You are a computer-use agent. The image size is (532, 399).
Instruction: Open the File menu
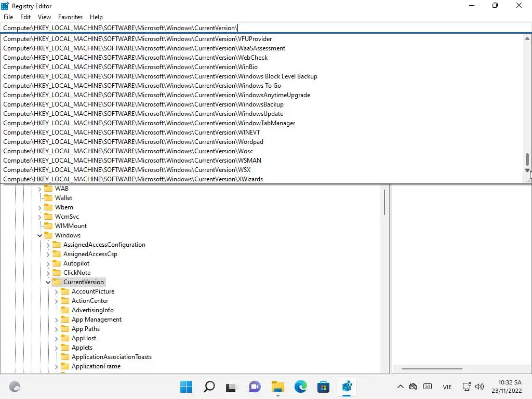pos(8,17)
